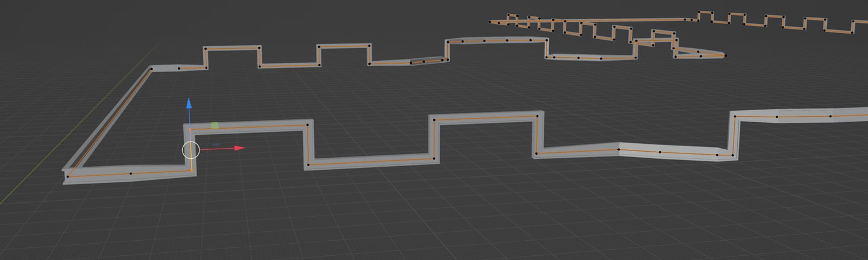The width and height of the screenshot is (868, 260).
Task: Pick the top-right vertex of the second front step
Action: [x=536, y=116]
